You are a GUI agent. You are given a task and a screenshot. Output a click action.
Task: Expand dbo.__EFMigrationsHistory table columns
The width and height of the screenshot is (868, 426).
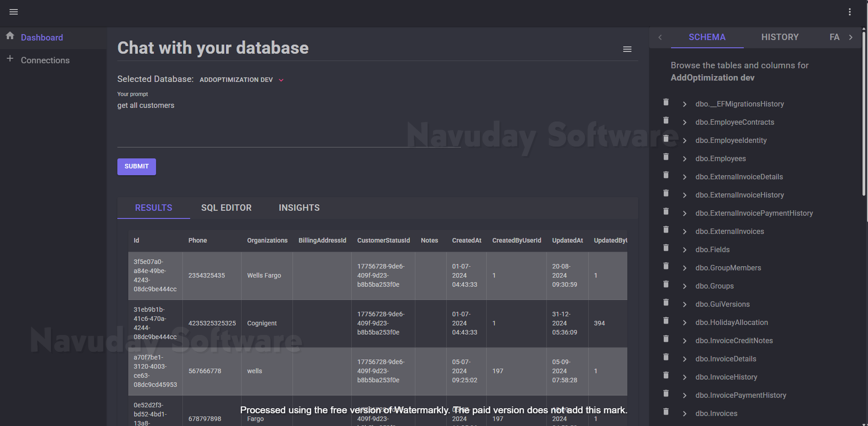[x=684, y=104]
